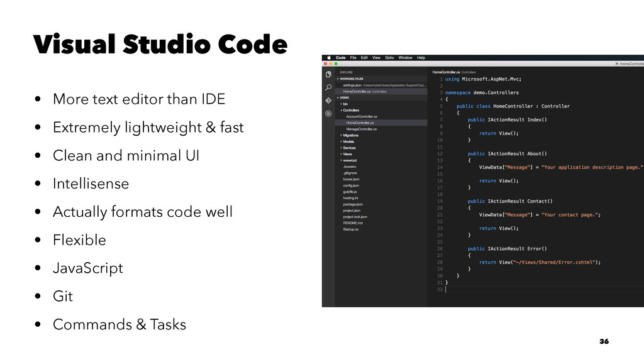Expand the bin folder
The width and height of the screenshot is (644, 362).
point(341,104)
